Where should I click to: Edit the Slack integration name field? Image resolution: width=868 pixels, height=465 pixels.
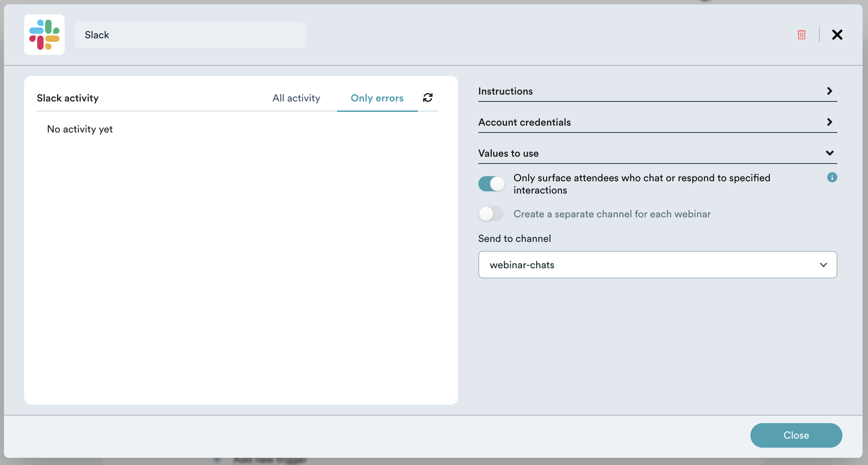tap(190, 35)
